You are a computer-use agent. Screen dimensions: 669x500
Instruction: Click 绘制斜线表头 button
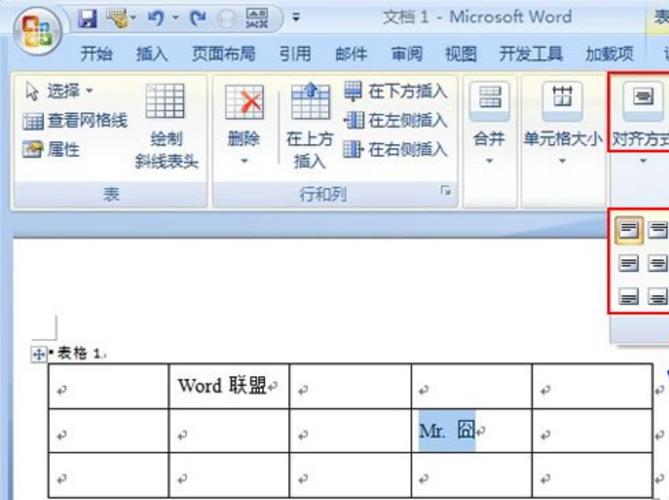tap(166, 126)
